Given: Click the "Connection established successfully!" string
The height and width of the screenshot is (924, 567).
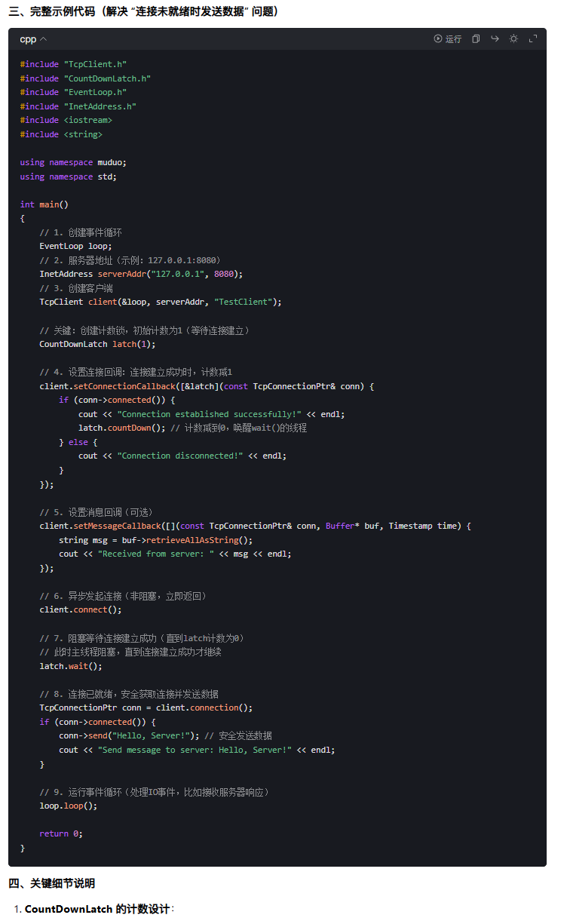Looking at the screenshot, I should (x=210, y=414).
